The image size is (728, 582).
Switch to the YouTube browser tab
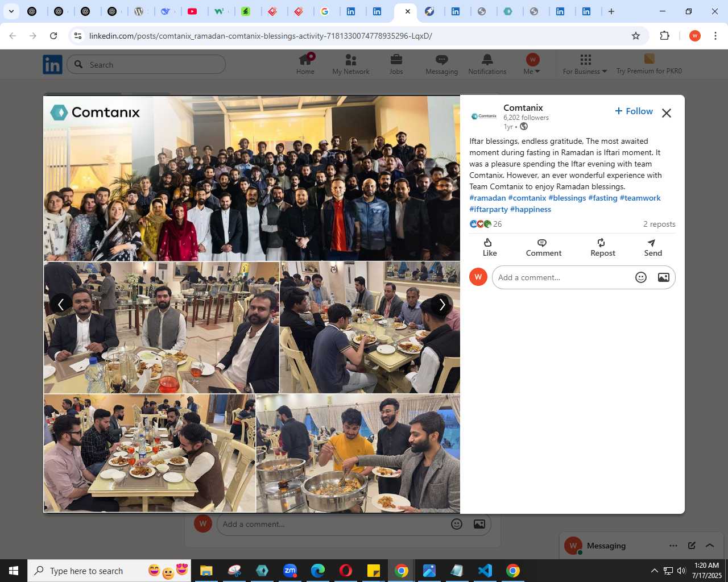[x=193, y=11]
